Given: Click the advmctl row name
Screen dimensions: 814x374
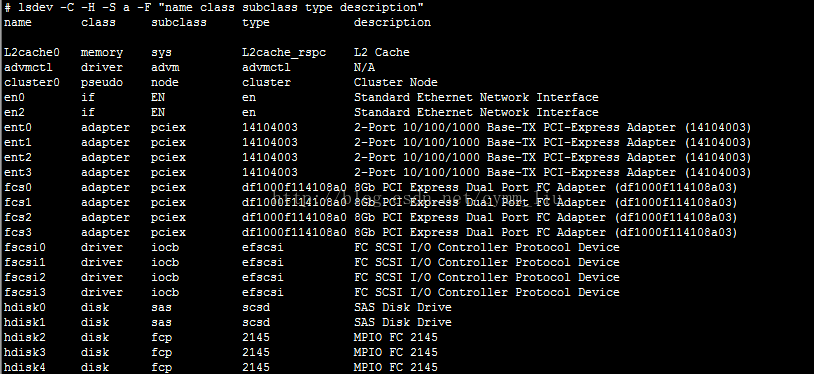Looking at the screenshot, I should pyautogui.click(x=28, y=68).
